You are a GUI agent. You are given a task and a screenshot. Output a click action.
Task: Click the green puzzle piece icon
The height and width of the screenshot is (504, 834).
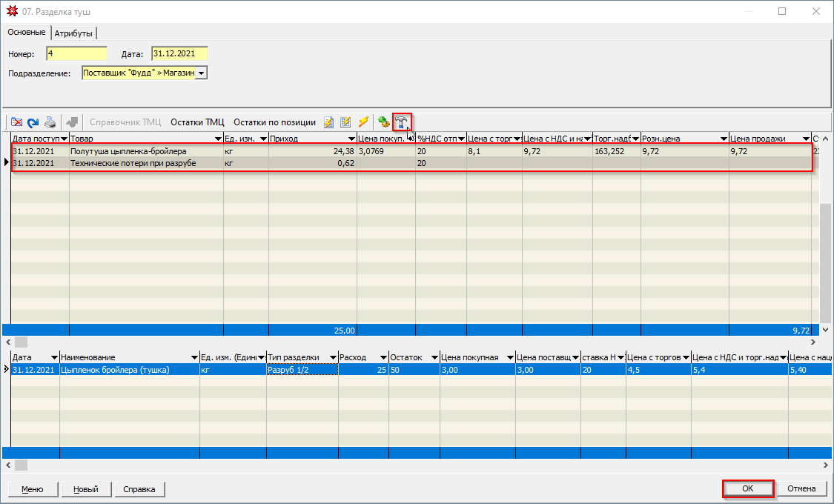[383, 122]
